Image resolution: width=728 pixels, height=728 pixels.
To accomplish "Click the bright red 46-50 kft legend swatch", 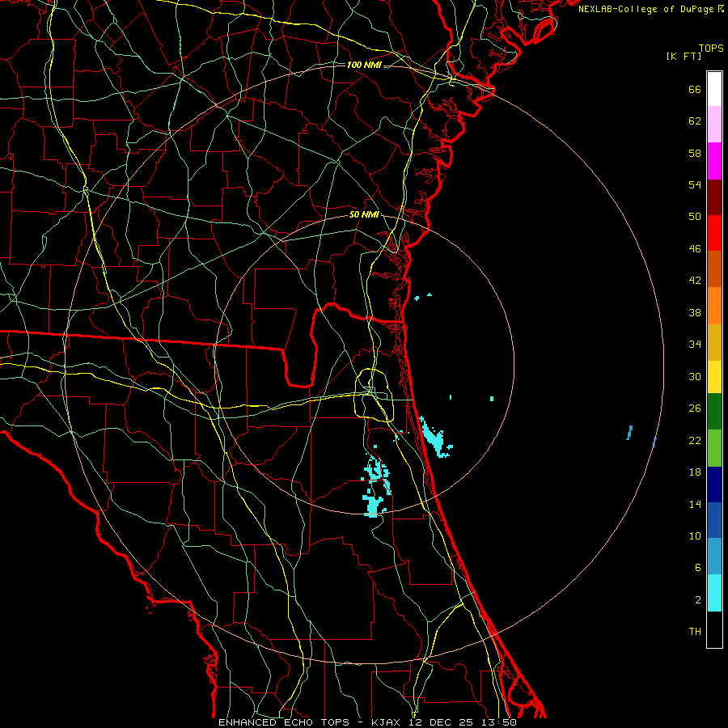I will coord(714,233).
